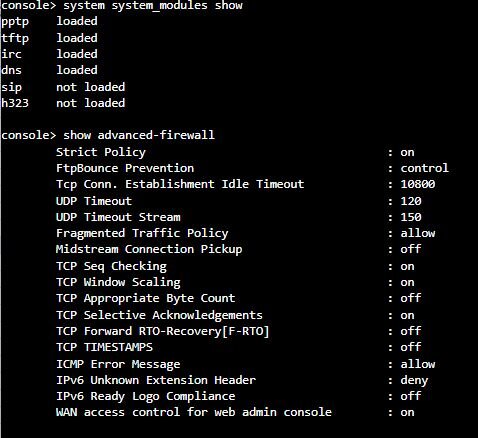The image size is (478, 438).
Task: Click the Strict Policy 'on' value
Action: pyautogui.click(x=407, y=152)
